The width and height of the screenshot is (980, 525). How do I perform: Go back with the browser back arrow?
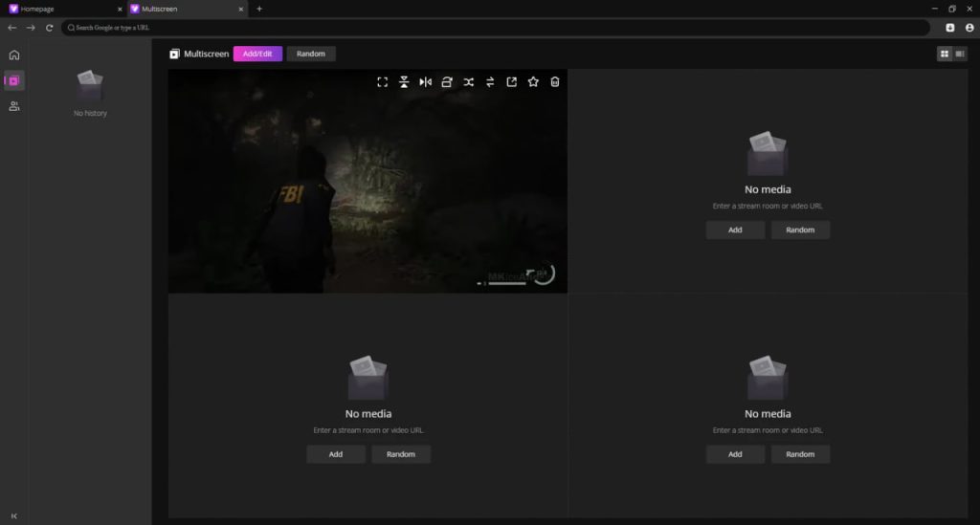tap(11, 28)
